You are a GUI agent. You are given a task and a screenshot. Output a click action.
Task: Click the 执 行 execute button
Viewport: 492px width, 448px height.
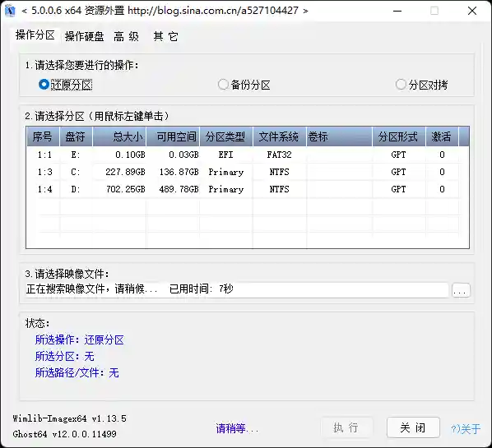(346, 427)
